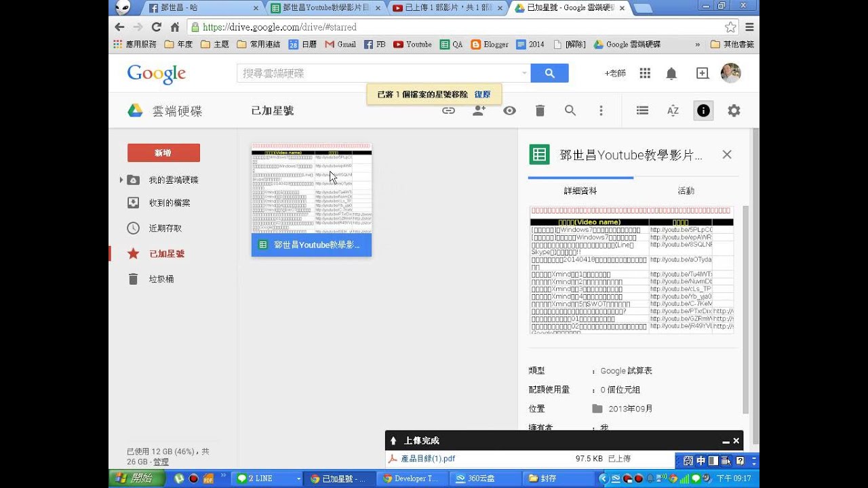Open the Gmail bookmark
The height and width of the screenshot is (488, 868).
coord(340,44)
